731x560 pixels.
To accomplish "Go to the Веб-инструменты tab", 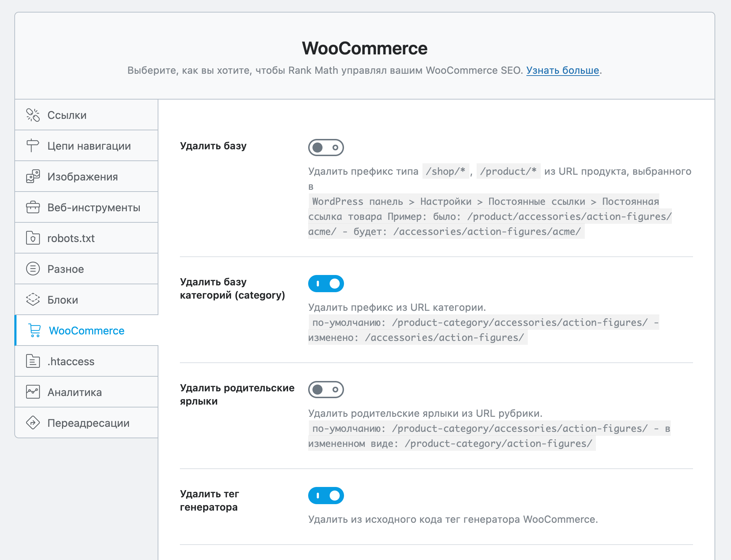I will (86, 207).
